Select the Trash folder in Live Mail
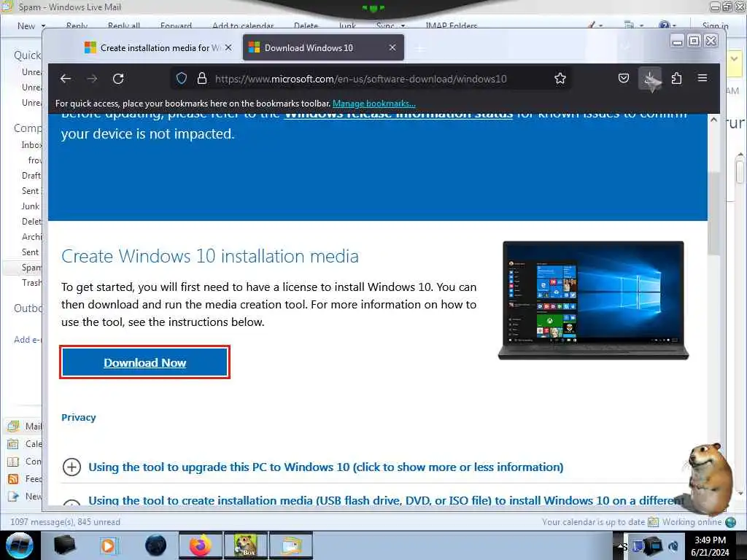Viewport: 747px width, 560px height. tap(31, 283)
